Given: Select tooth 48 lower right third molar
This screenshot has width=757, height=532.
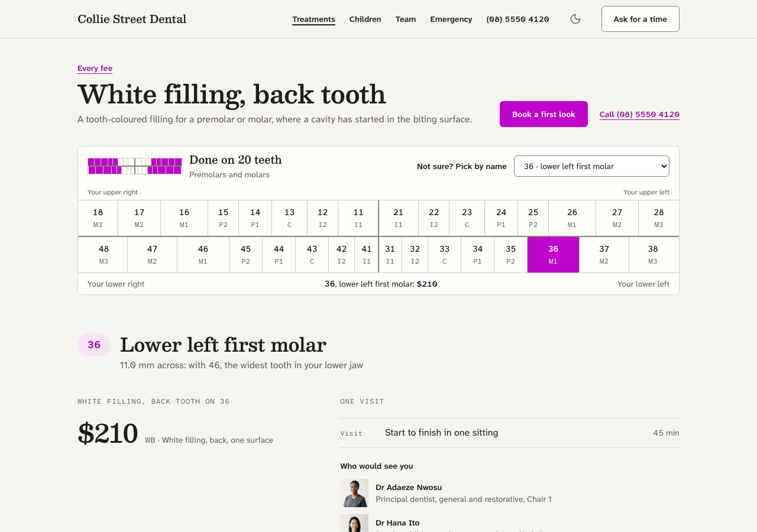Looking at the screenshot, I should 103,255.
